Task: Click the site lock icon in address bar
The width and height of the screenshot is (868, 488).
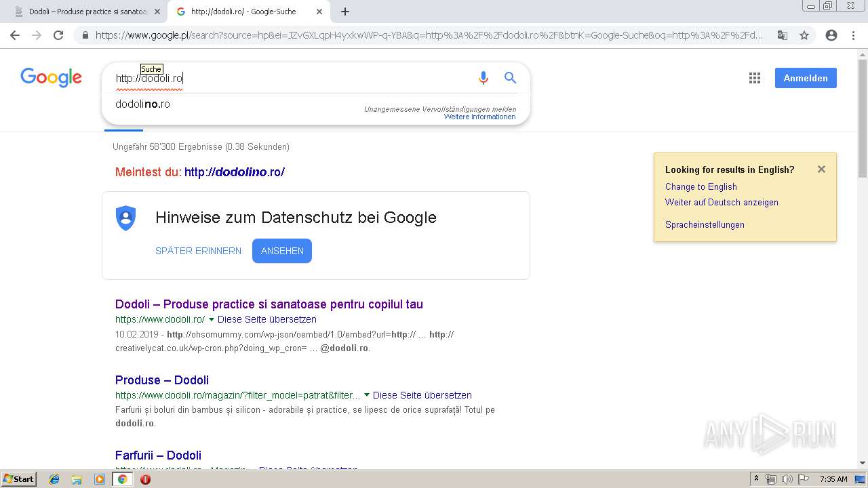Action: (85, 35)
